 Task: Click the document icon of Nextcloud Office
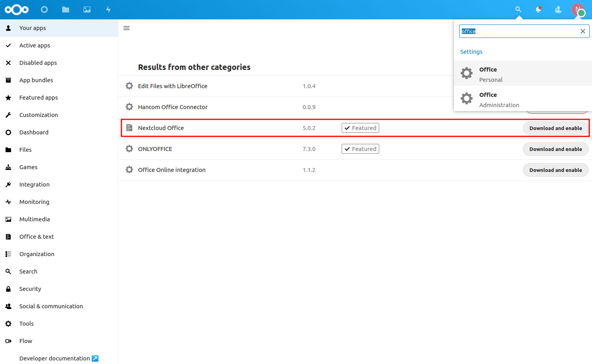point(129,128)
